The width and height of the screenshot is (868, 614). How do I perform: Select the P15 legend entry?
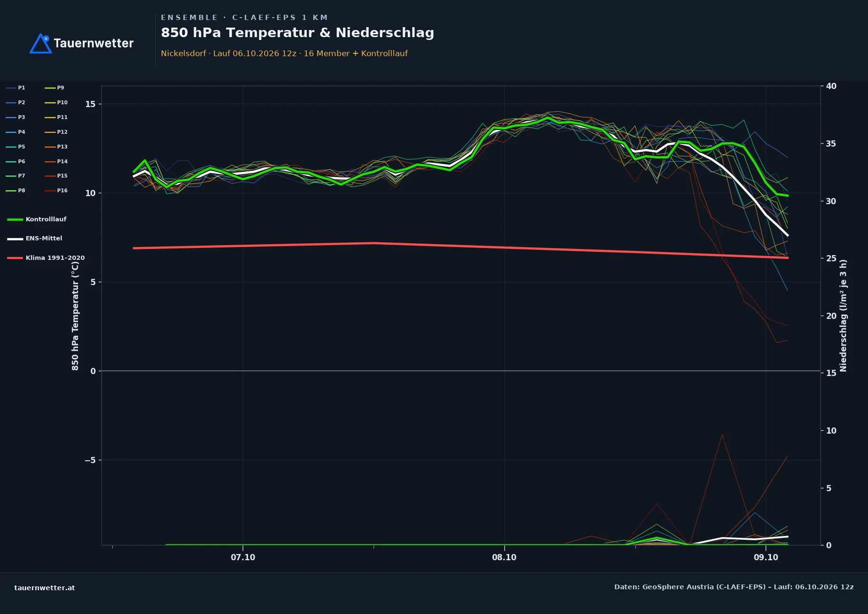[x=56, y=176]
